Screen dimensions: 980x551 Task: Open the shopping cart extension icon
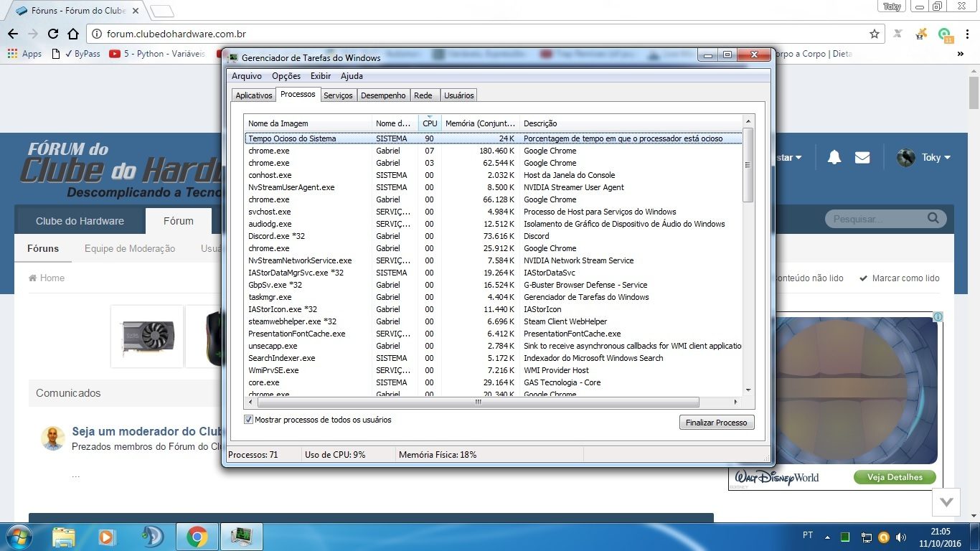pyautogui.click(x=921, y=34)
